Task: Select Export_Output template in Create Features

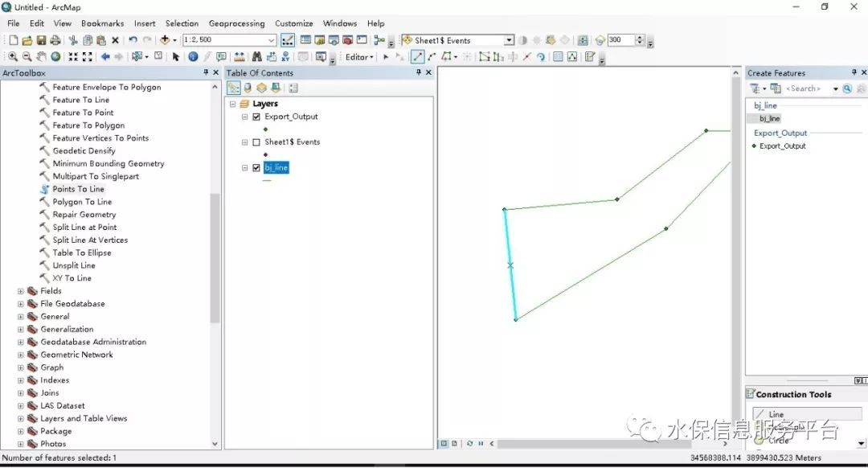Action: (782, 146)
